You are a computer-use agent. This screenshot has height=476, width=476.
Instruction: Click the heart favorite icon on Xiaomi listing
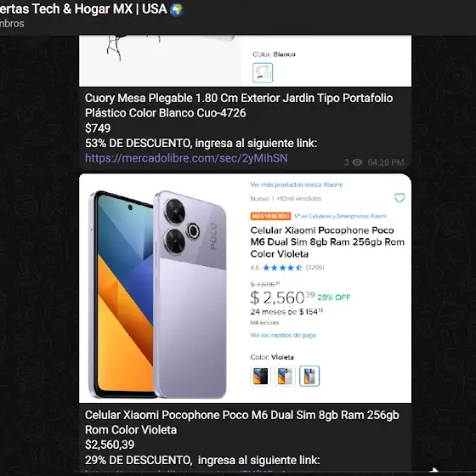click(399, 197)
